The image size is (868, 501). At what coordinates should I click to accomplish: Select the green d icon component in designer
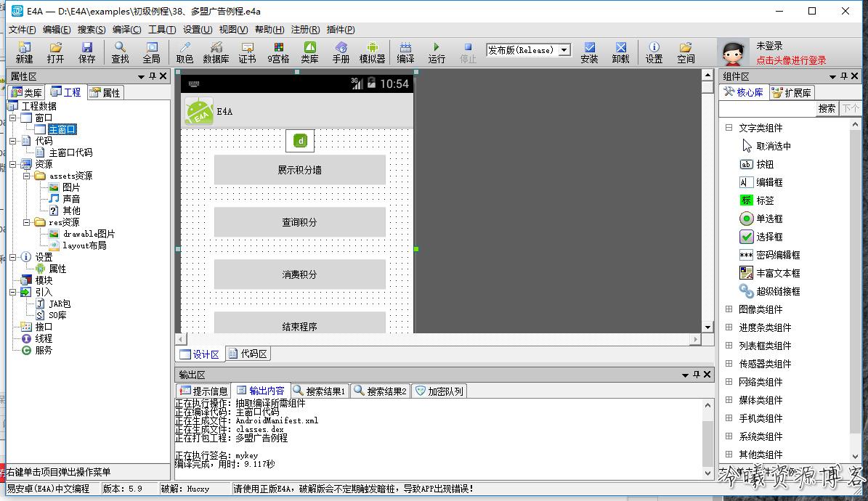click(x=300, y=141)
